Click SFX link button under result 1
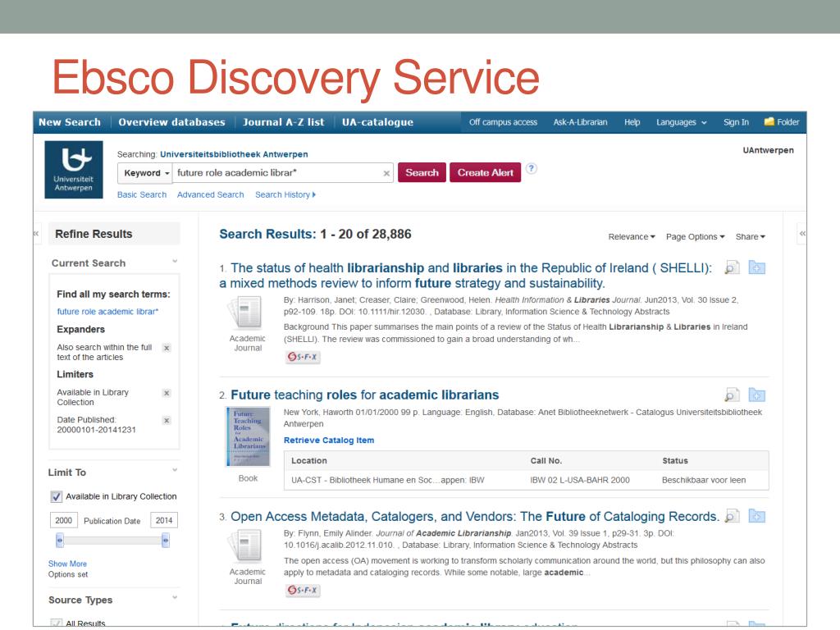The width and height of the screenshot is (840, 630). click(x=303, y=357)
